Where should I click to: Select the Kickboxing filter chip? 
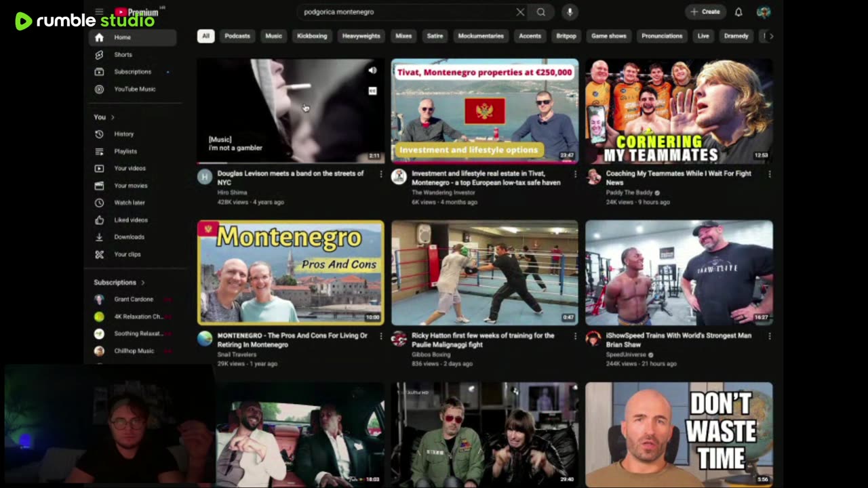point(312,36)
